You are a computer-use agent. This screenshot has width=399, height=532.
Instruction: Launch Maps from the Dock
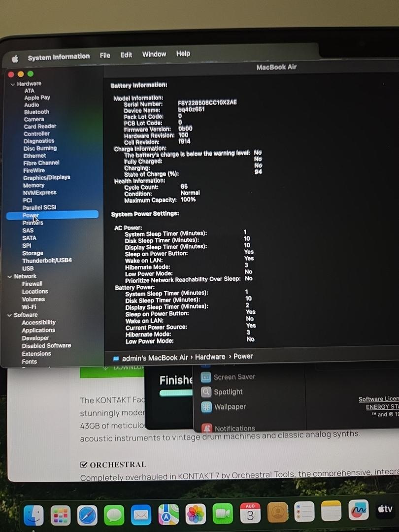pyautogui.click(x=168, y=515)
